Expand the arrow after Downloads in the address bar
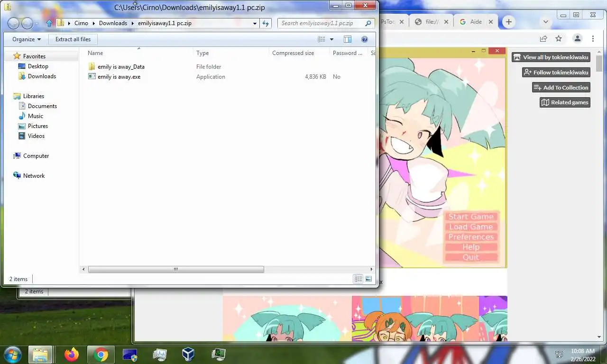Screen dimensions: 607x364 point(132,23)
